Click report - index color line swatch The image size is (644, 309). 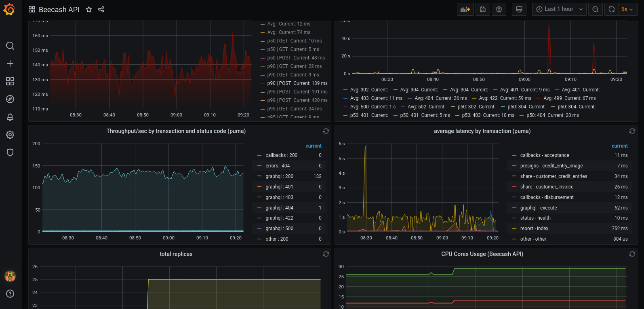tap(514, 229)
